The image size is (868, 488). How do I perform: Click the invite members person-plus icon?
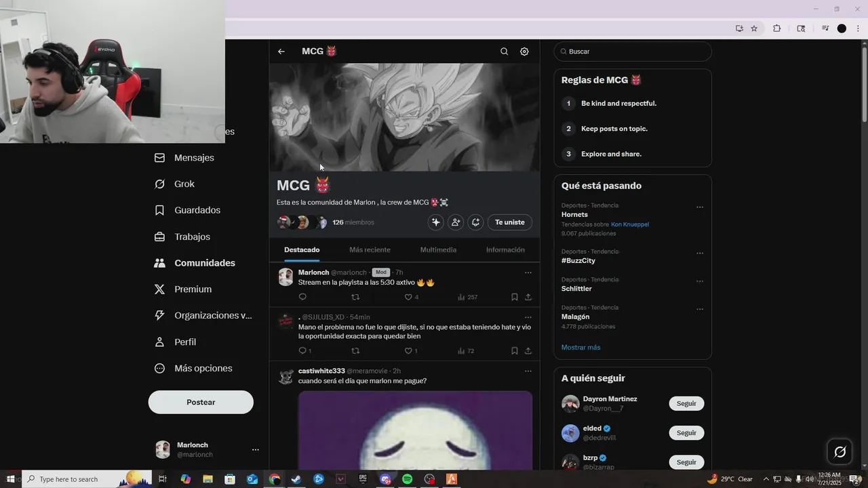456,222
